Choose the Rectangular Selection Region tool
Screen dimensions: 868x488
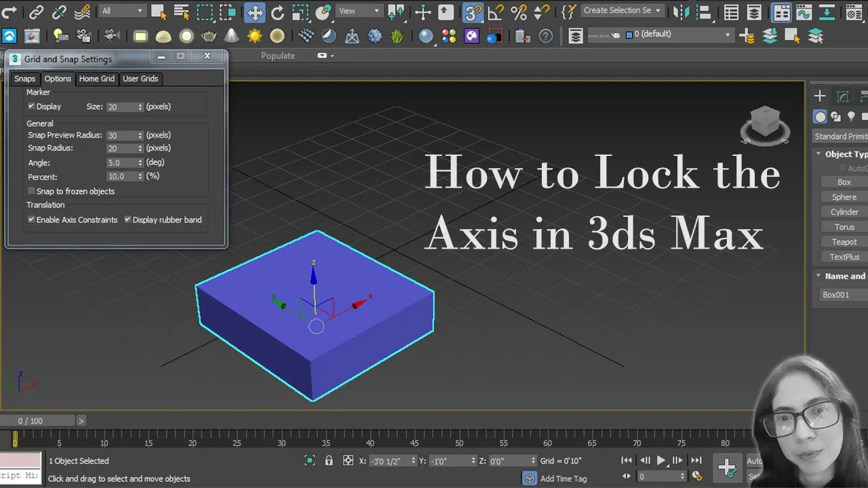(x=204, y=12)
